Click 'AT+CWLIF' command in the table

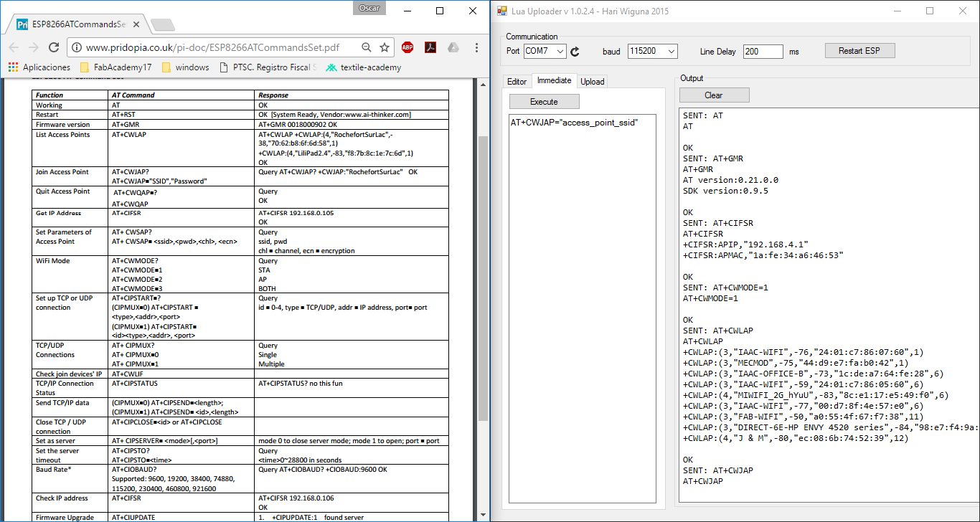(x=128, y=374)
